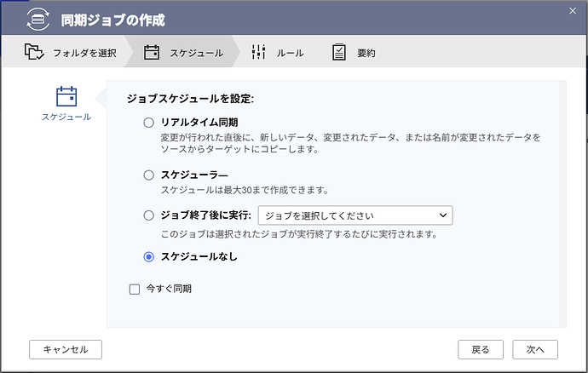The height and width of the screenshot is (373, 588).
Task: Pick the スケジュールなし radio option
Action: [149, 256]
